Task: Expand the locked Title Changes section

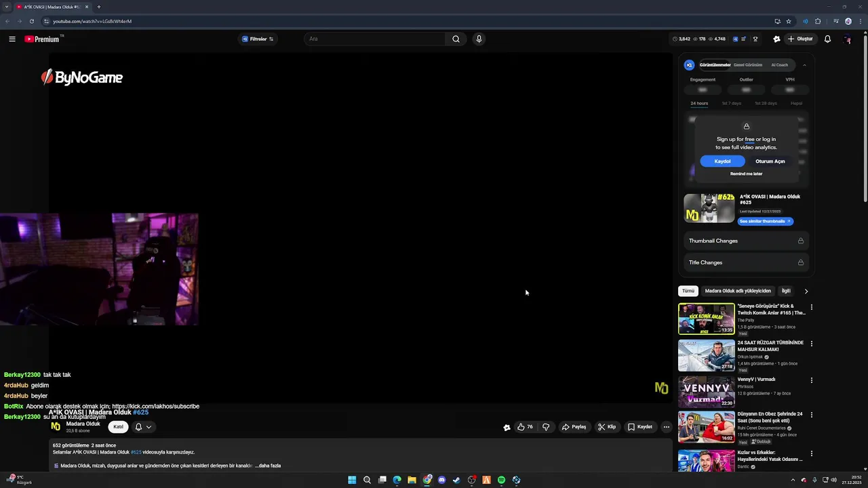Action: point(746,262)
